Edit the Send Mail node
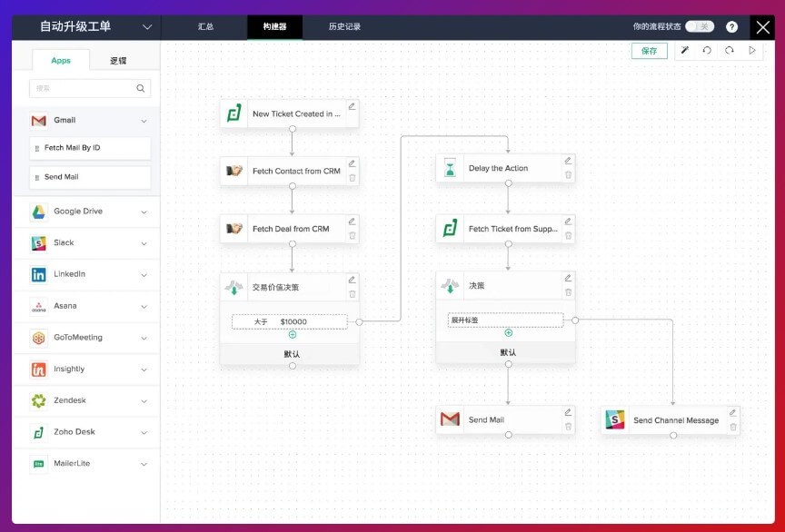The width and height of the screenshot is (785, 532). [x=568, y=412]
